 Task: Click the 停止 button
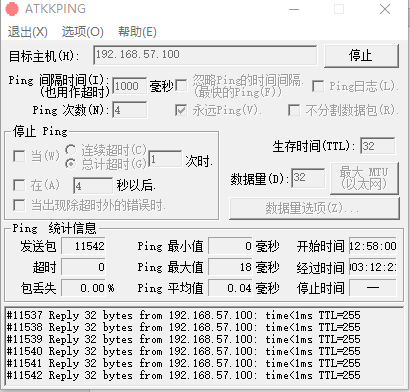tap(361, 56)
